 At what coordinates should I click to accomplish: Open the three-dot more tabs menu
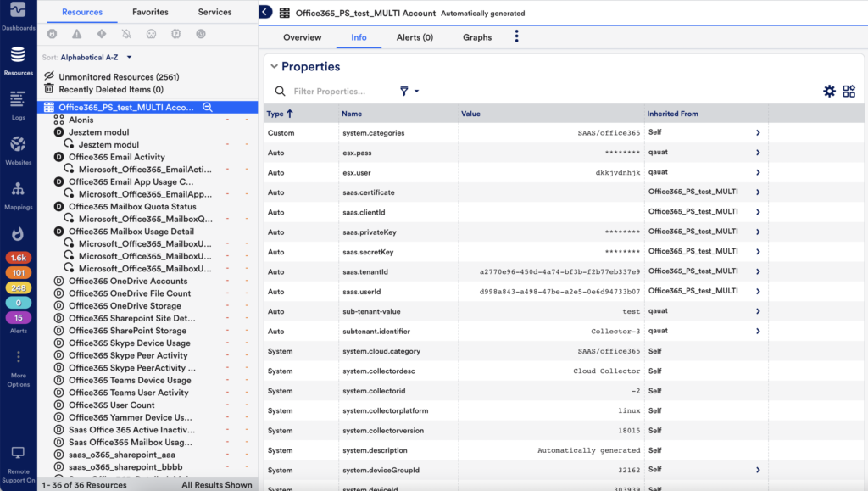coord(517,36)
